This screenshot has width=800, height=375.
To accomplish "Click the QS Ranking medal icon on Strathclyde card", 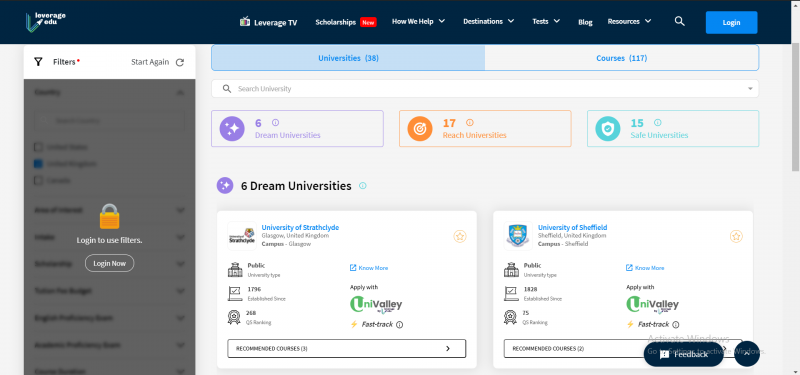I will click(234, 317).
